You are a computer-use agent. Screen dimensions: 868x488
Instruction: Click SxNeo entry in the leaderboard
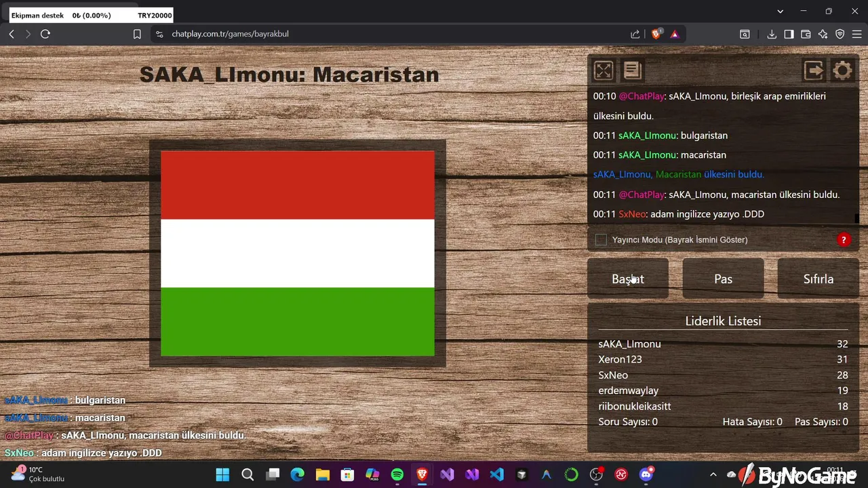click(x=723, y=375)
